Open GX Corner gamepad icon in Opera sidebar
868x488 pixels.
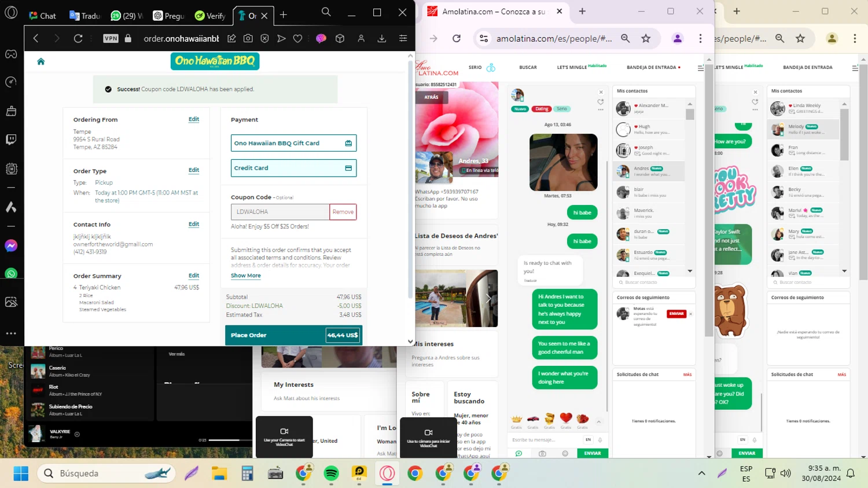[11, 54]
